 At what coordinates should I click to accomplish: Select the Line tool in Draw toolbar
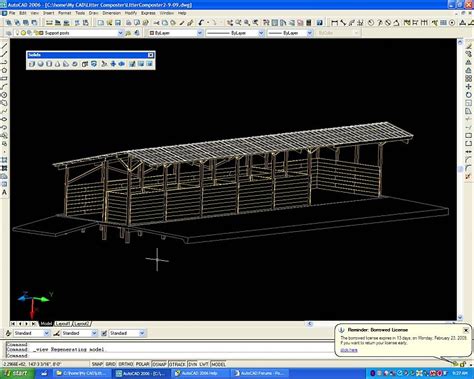point(4,46)
